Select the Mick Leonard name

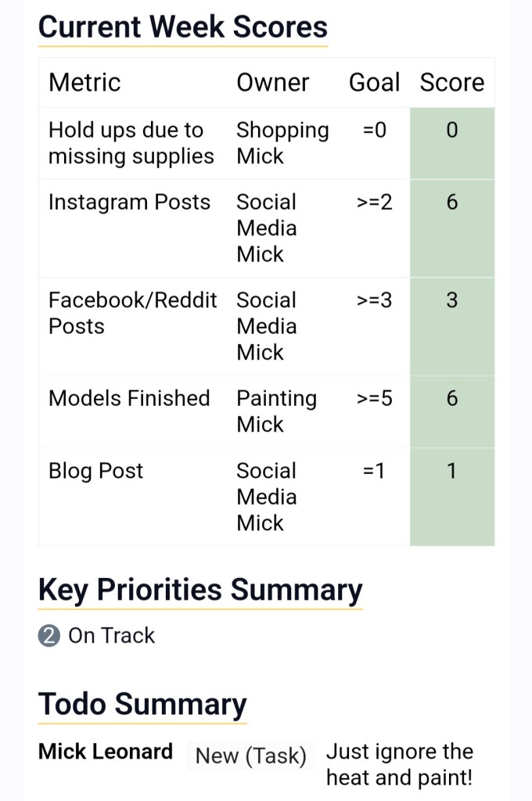coord(106,753)
